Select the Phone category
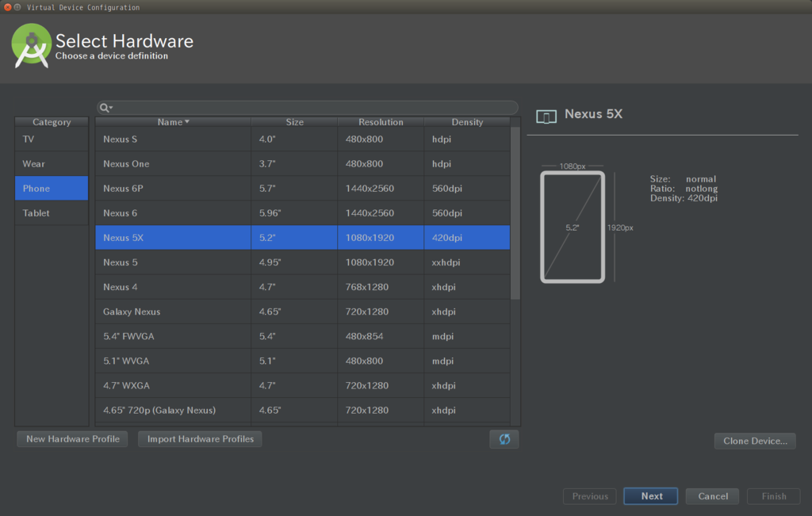The height and width of the screenshot is (516, 812). (x=52, y=189)
